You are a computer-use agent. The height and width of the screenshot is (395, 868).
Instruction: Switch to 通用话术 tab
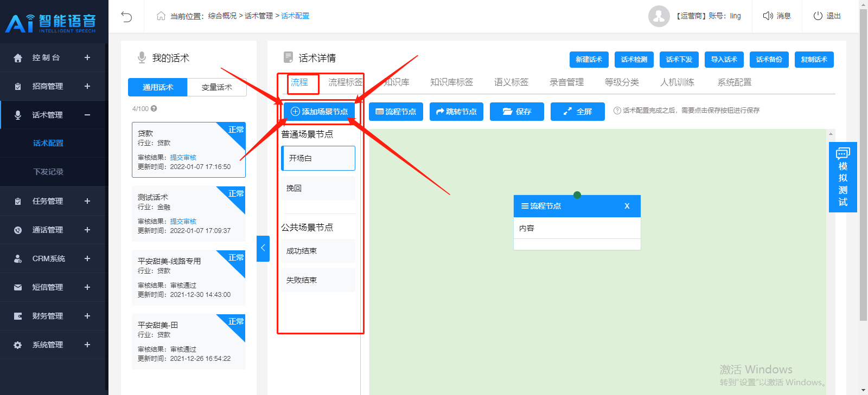pyautogui.click(x=158, y=87)
